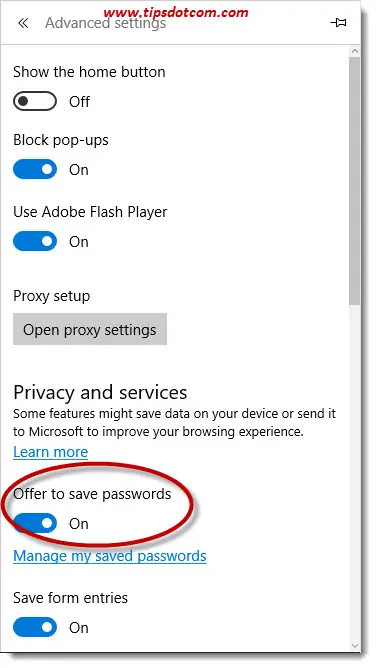376x668 pixels.
Task: Follow the Learn more link
Action: pyautogui.click(x=51, y=452)
